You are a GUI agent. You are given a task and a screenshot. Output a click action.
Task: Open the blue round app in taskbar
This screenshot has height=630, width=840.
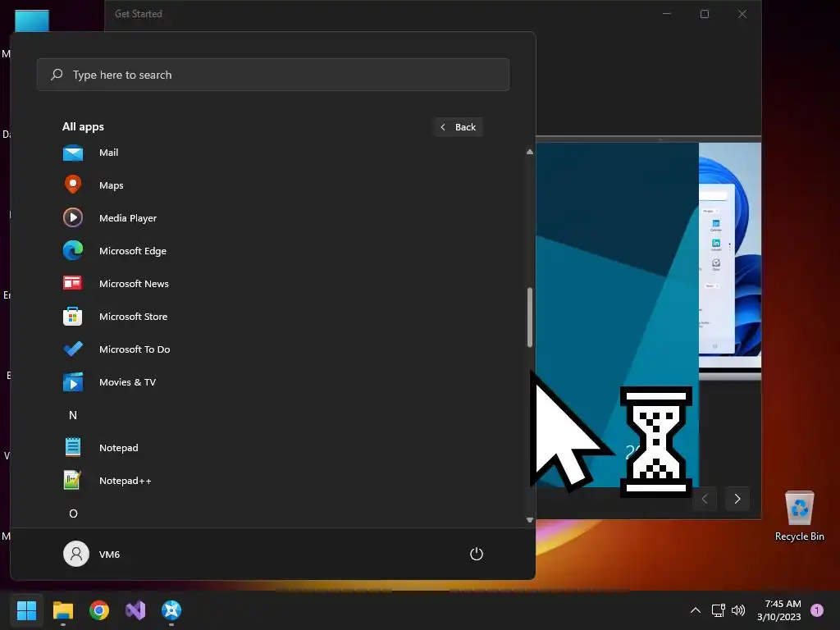tap(171, 609)
